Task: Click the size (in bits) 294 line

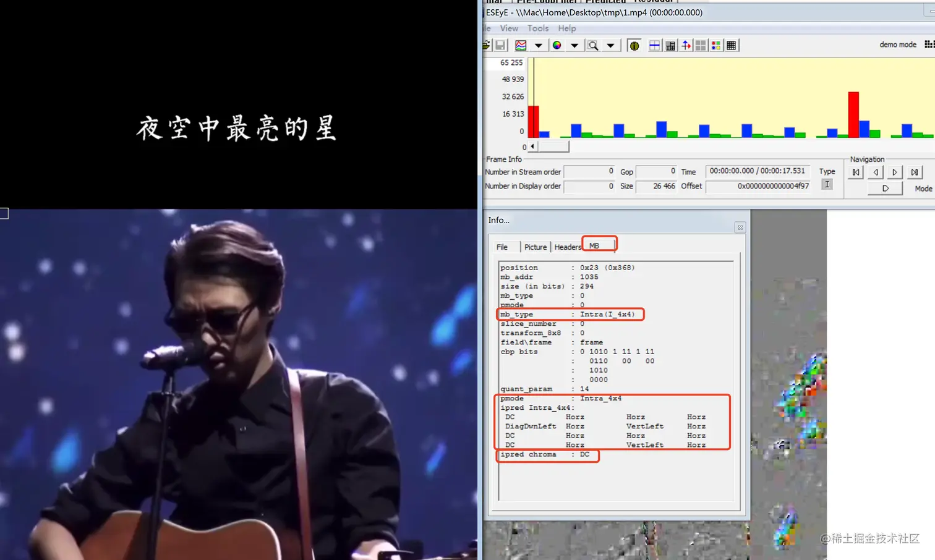Action: (547, 286)
